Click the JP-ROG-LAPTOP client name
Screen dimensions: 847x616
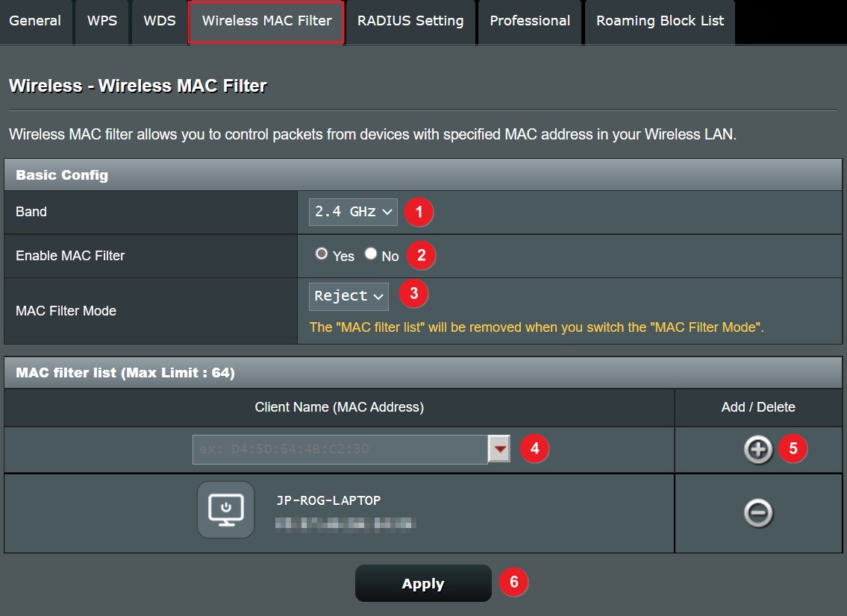(x=328, y=500)
